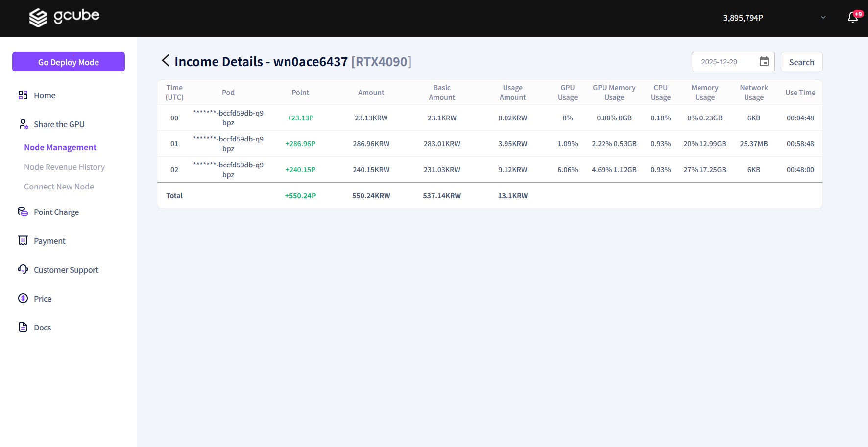Viewport: 868px width, 447px height.
Task: Open Node Management page
Action: 60,147
